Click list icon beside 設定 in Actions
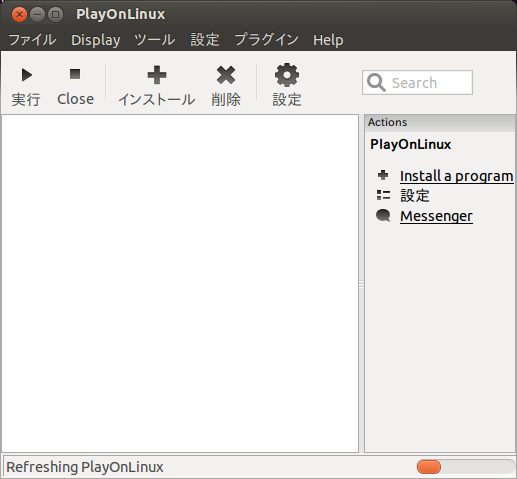The height and width of the screenshot is (479, 517). [383, 195]
